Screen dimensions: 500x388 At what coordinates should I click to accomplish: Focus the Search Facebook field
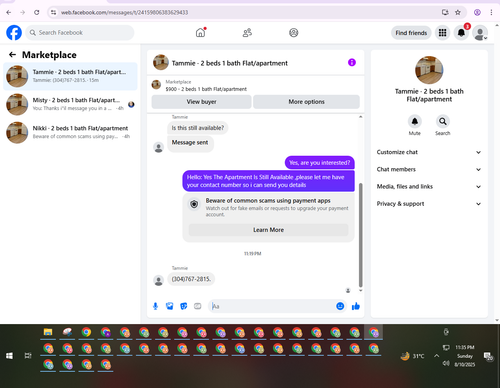point(80,33)
